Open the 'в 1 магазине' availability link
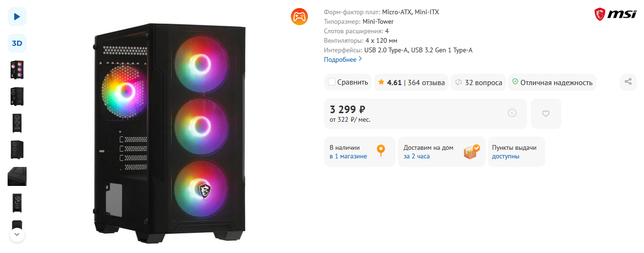 tap(348, 156)
